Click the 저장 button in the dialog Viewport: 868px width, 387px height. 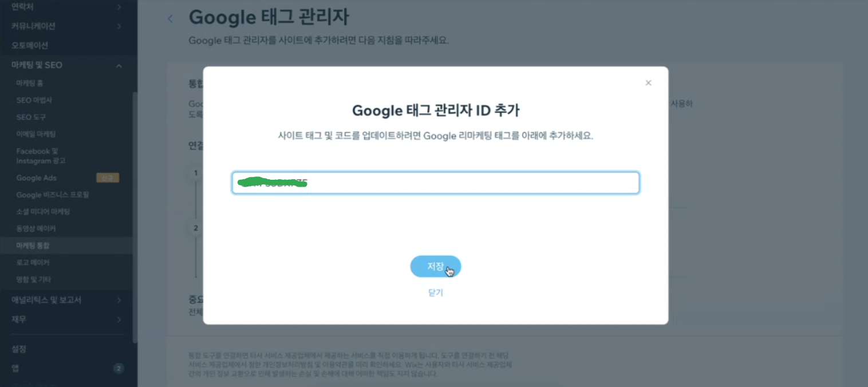[436, 266]
